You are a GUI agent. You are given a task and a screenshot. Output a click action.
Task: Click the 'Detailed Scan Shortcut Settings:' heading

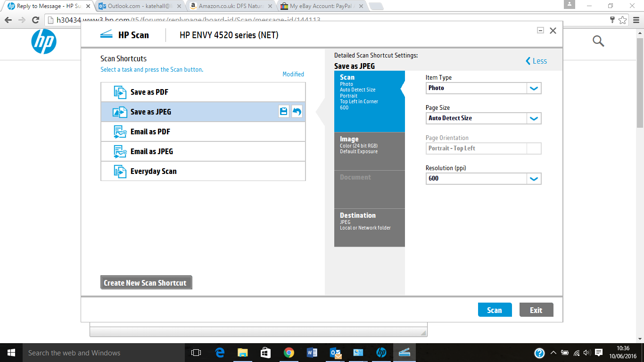point(376,55)
